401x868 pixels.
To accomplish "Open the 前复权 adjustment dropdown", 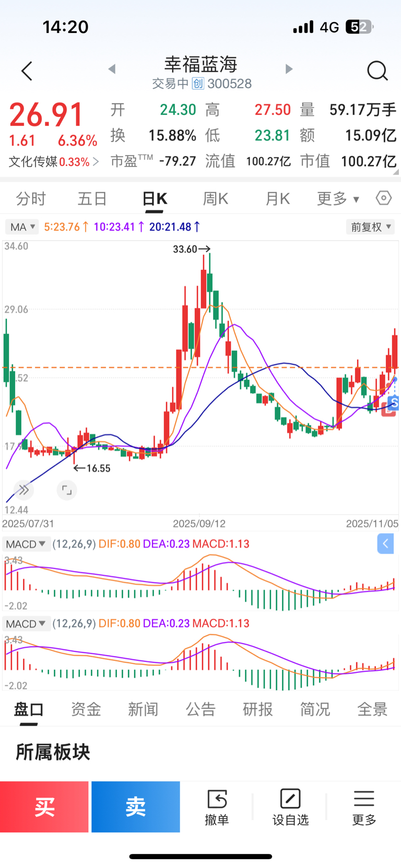I will click(370, 227).
